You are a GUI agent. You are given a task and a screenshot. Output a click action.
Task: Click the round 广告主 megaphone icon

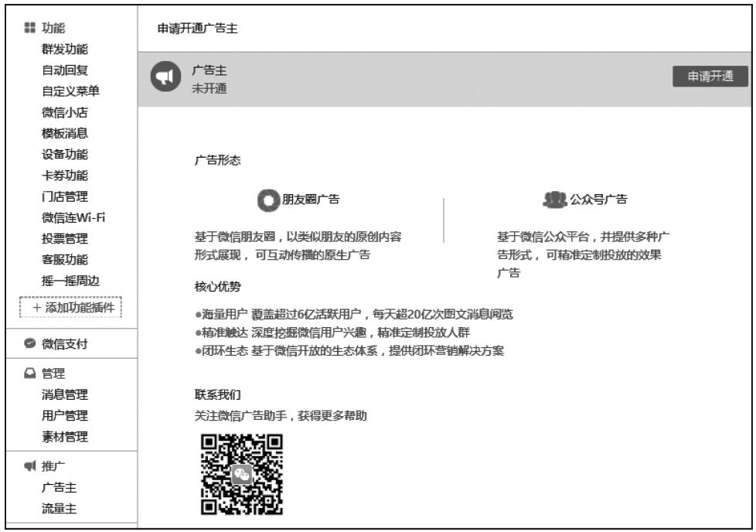pyautogui.click(x=165, y=77)
